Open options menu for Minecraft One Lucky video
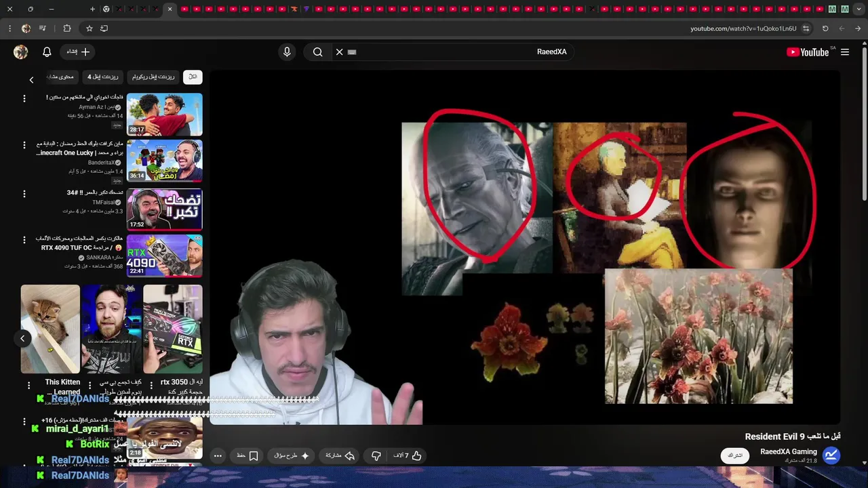Viewport: 868px width, 488px height. click(x=24, y=146)
